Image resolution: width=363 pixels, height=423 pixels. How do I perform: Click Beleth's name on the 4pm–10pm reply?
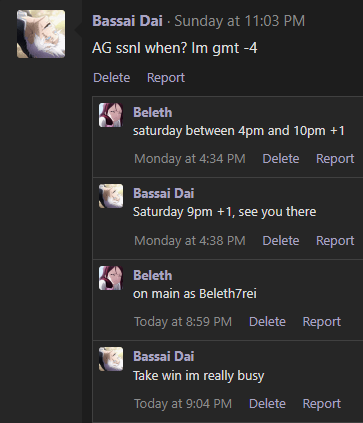click(x=153, y=113)
